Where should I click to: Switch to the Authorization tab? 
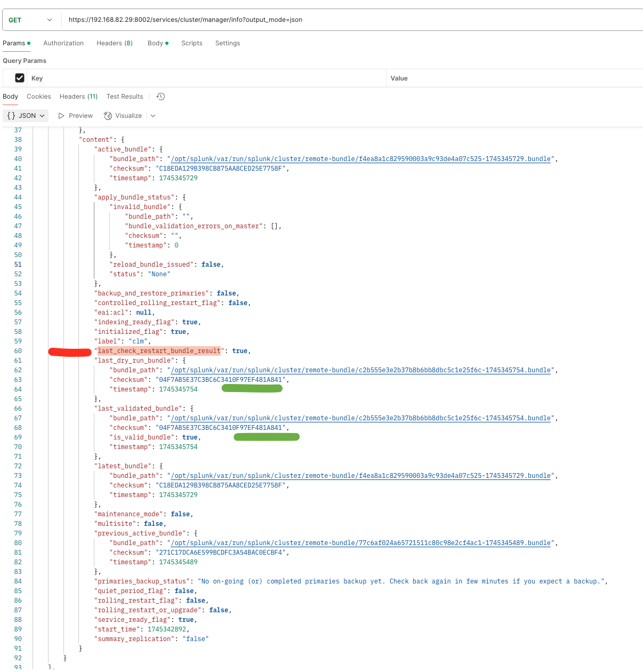63,43
